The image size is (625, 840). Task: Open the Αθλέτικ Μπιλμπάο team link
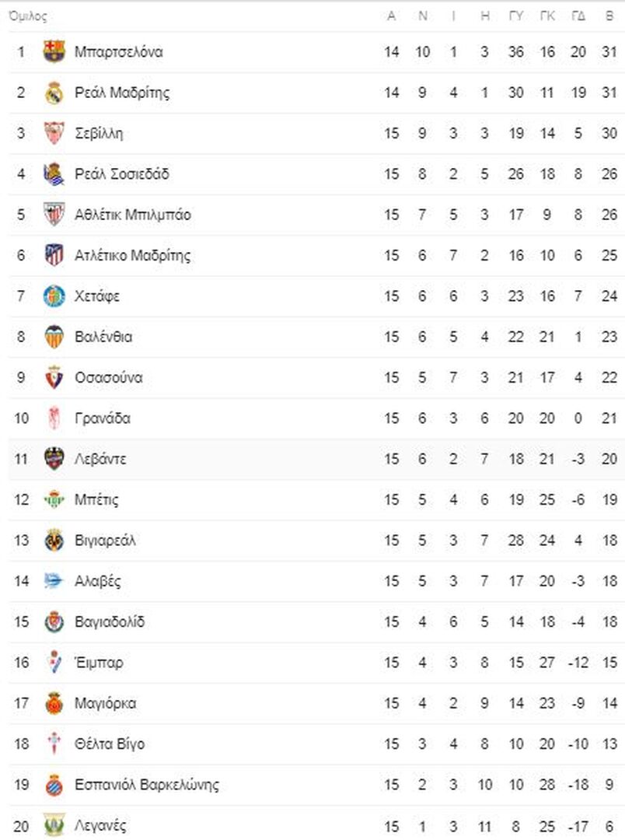pyautogui.click(x=132, y=215)
